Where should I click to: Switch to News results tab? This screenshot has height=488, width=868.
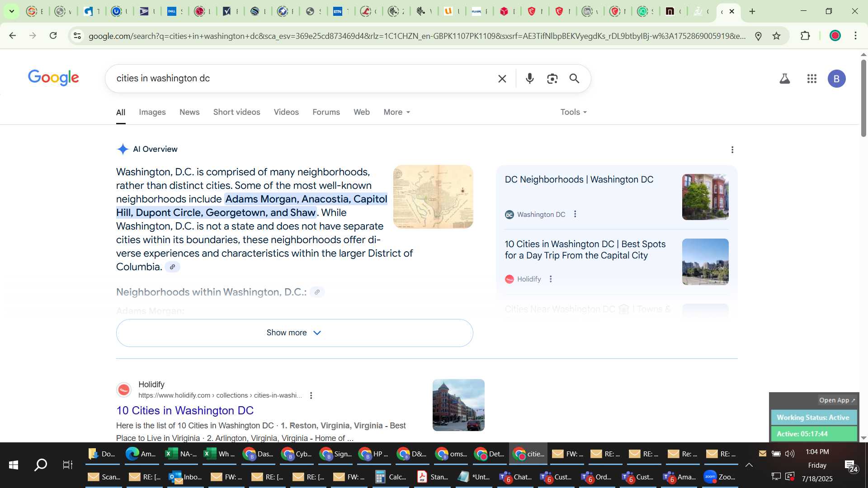pyautogui.click(x=189, y=112)
